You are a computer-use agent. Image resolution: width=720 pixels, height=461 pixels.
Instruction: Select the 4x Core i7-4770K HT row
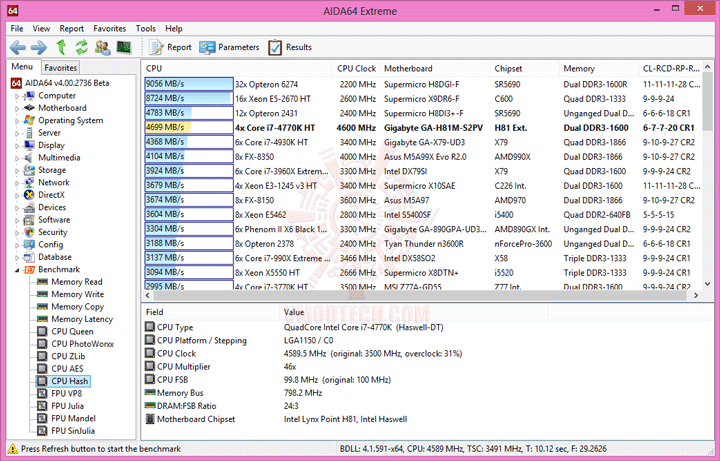point(422,128)
